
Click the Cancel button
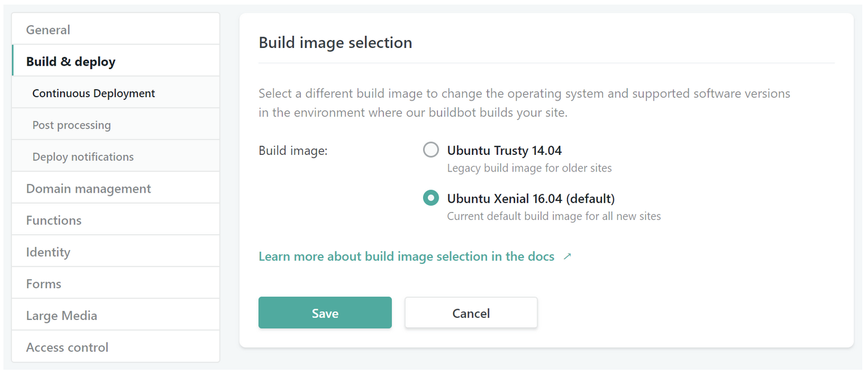[x=471, y=313]
